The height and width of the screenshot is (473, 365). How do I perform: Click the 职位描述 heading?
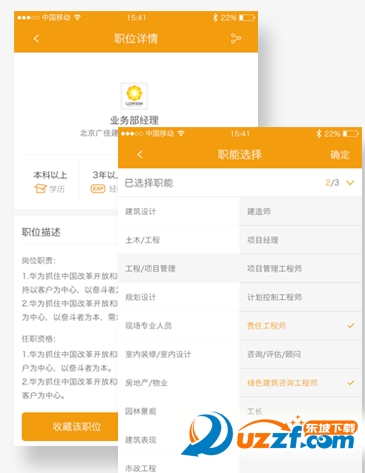(x=41, y=232)
